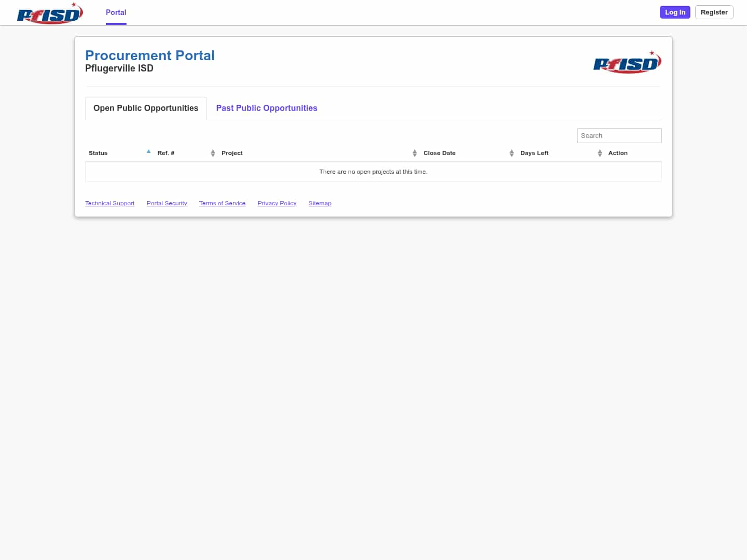Viewport: 747px width, 560px height.
Task: Open the Privacy Policy link
Action: (x=277, y=203)
